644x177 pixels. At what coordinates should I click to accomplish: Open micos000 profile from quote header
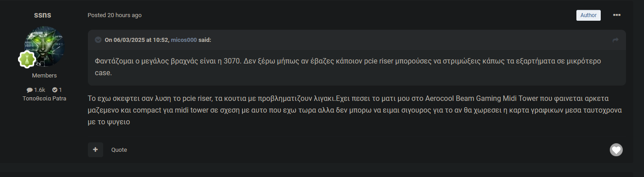pyautogui.click(x=183, y=40)
